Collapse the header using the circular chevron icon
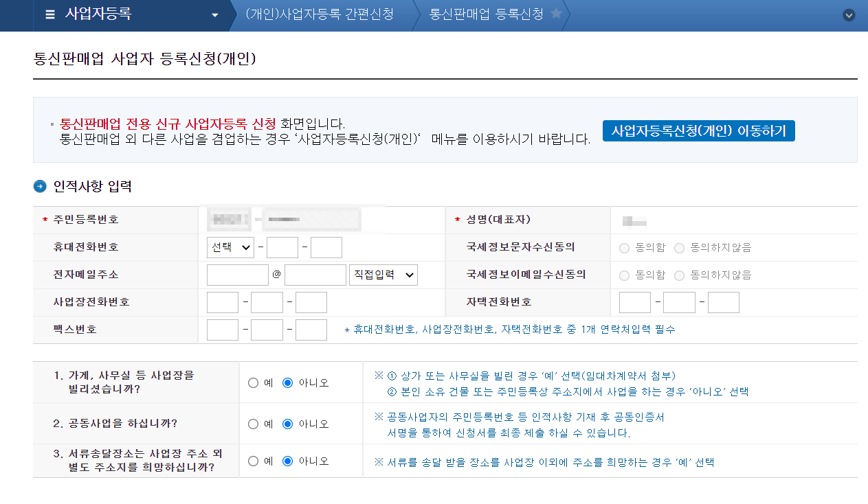This screenshot has height=504, width=868. tap(849, 14)
